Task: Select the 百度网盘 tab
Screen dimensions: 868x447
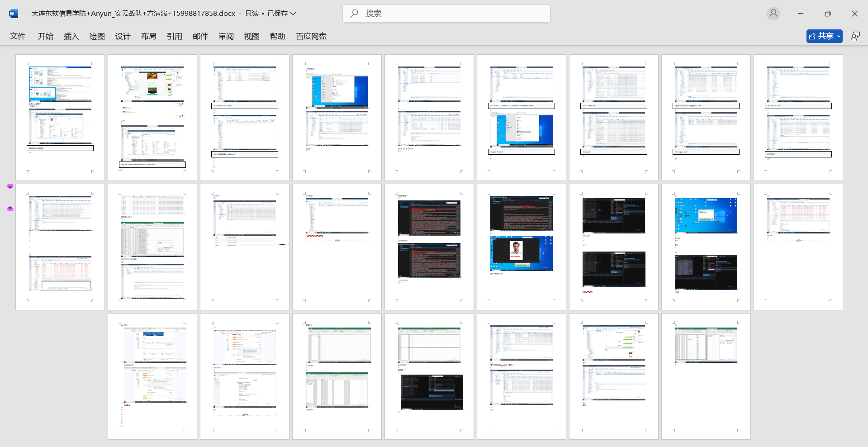Action: click(311, 36)
